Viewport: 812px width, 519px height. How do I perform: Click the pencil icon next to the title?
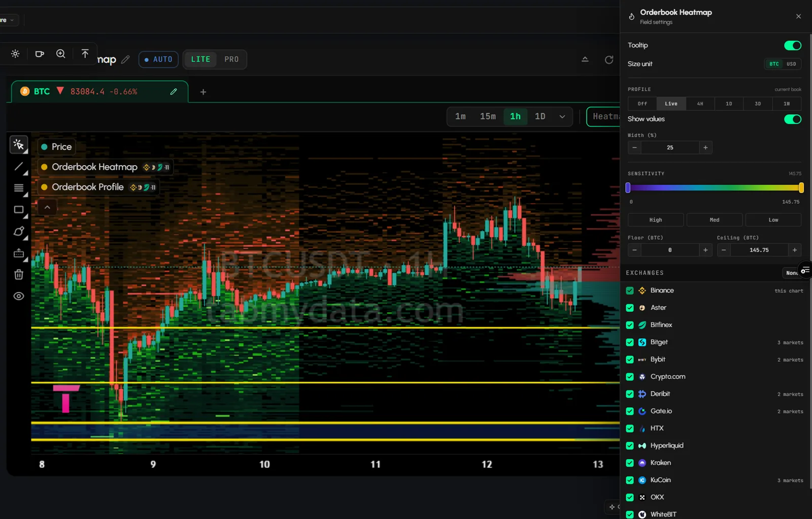(x=125, y=59)
